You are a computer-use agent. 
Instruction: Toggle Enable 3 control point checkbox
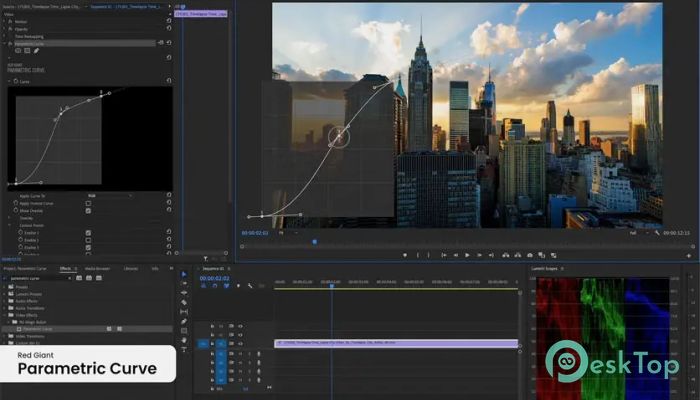[88, 247]
